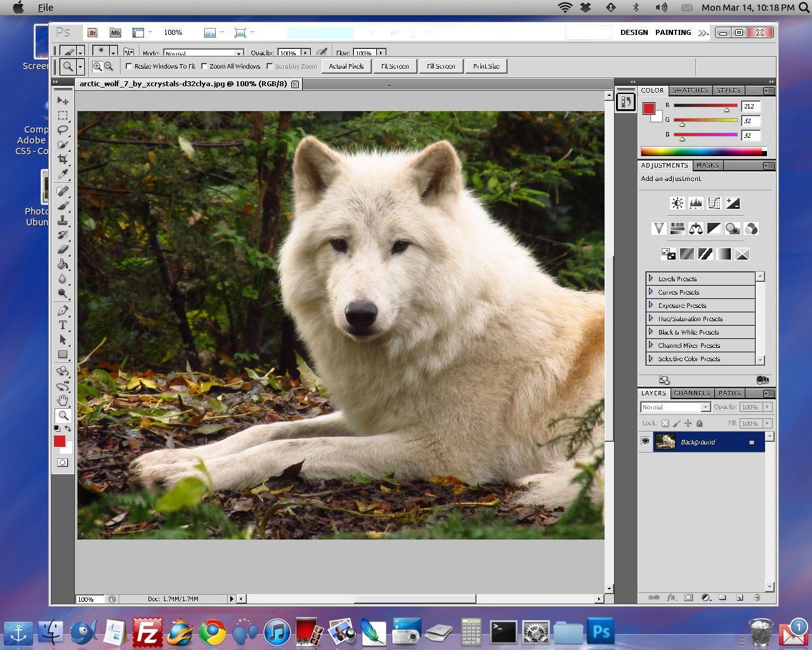Add a Photo Filter adjustment
Image resolution: width=812 pixels, height=650 pixels.
click(733, 229)
